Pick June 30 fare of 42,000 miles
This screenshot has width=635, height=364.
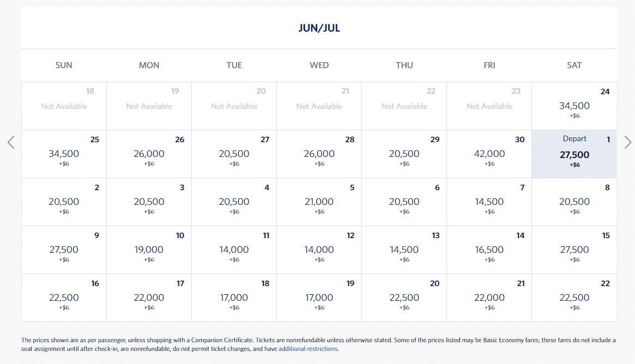pyautogui.click(x=489, y=154)
